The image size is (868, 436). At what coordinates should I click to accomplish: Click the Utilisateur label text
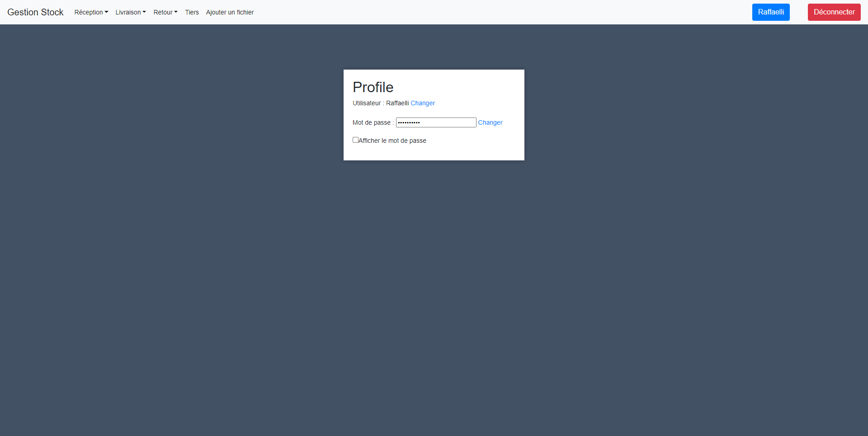click(x=367, y=103)
